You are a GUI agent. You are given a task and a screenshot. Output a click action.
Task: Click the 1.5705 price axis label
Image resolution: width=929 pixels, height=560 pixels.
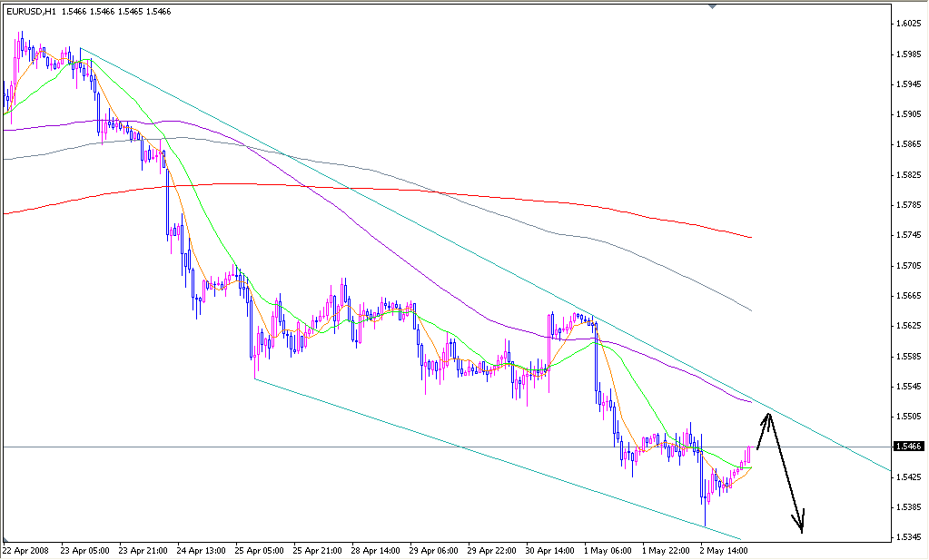909,266
